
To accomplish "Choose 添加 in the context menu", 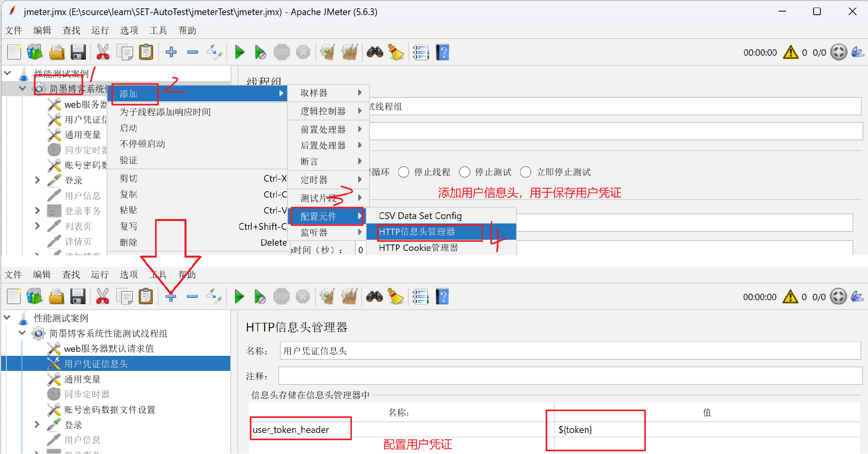I will 198,94.
